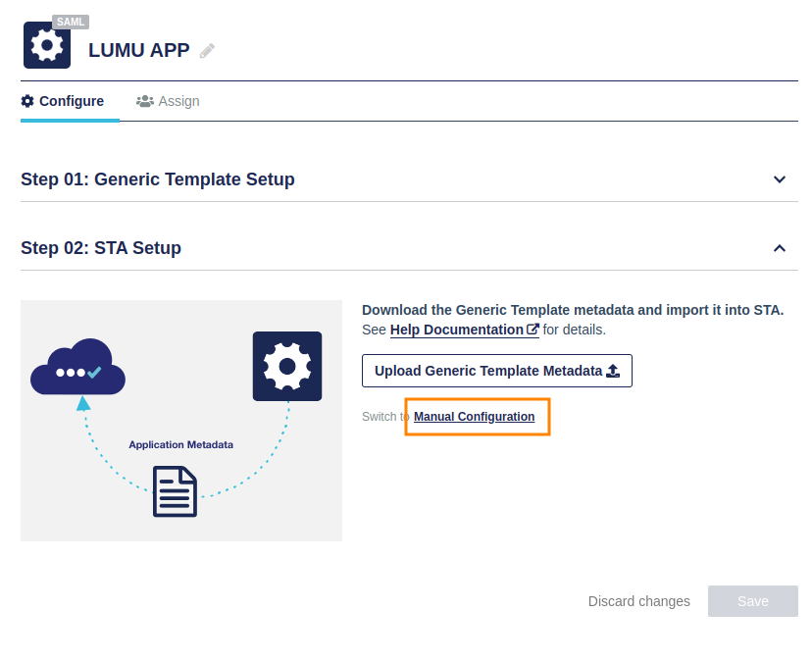
Task: Click the cloud icon in the illustration
Action: tap(77, 367)
